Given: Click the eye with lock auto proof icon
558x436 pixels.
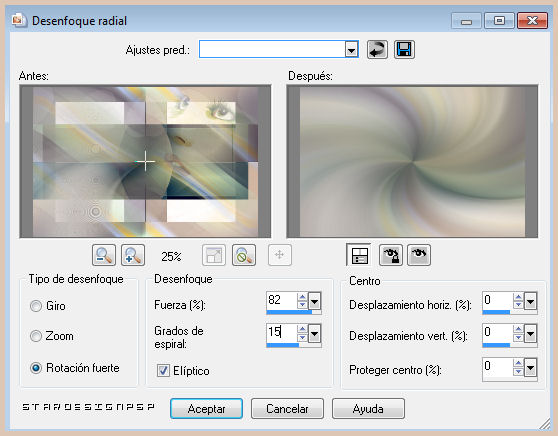Looking at the screenshot, I should tap(391, 255).
